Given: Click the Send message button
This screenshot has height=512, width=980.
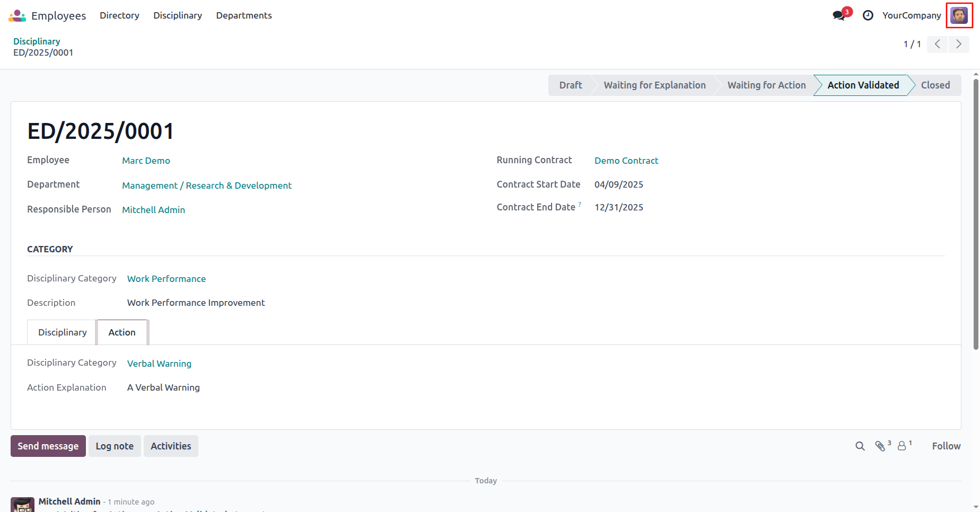Looking at the screenshot, I should point(48,446).
